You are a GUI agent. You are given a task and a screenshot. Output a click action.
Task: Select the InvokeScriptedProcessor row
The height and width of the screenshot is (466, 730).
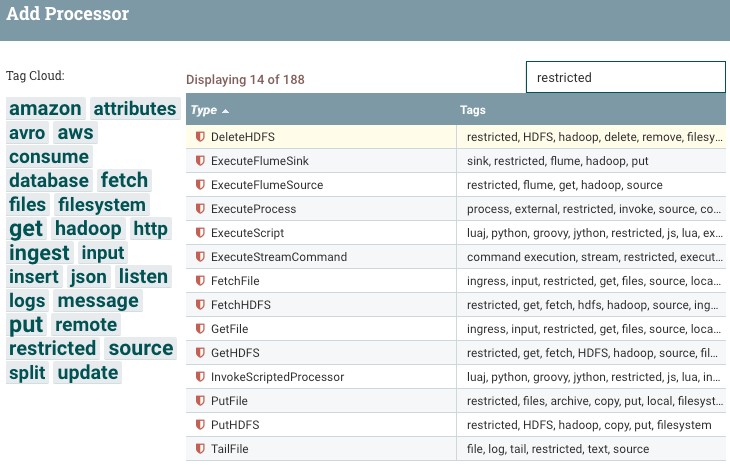coord(277,377)
